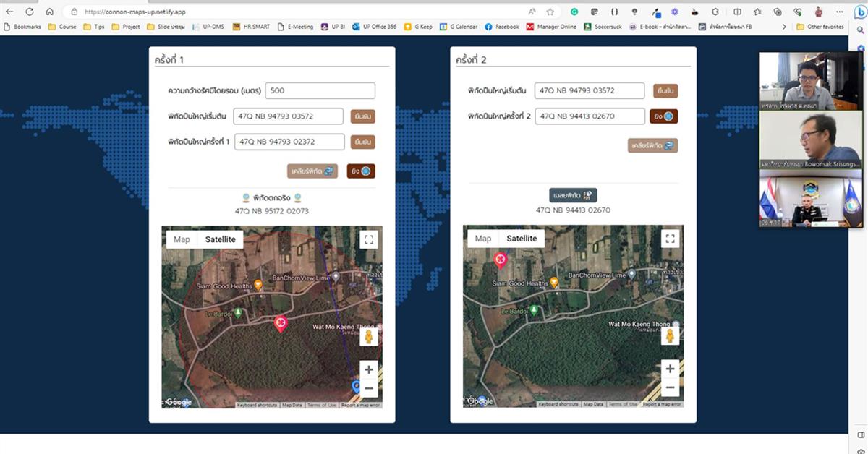Image resolution: width=868 pixels, height=454 pixels.
Task: Confirm start coordinate in panel ครั้งที่ 1
Action: pyautogui.click(x=363, y=116)
